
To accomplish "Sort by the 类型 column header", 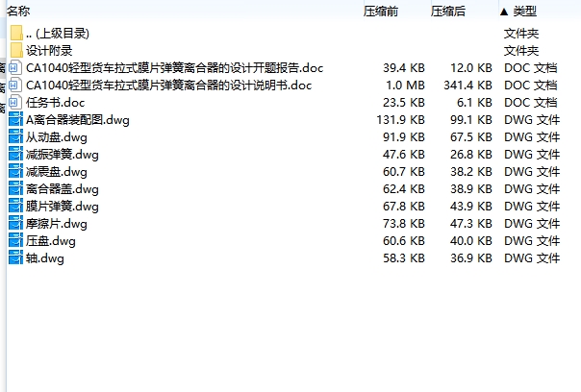I will pyautogui.click(x=524, y=12).
